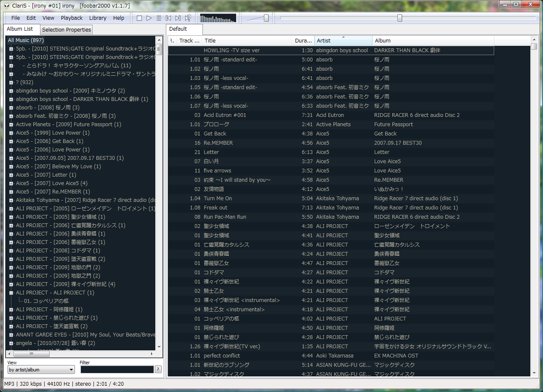543x392 pixels.
Task: Select ALI PROJECT - 阿修羅姫 (1) album
Action: [x=49, y=310]
